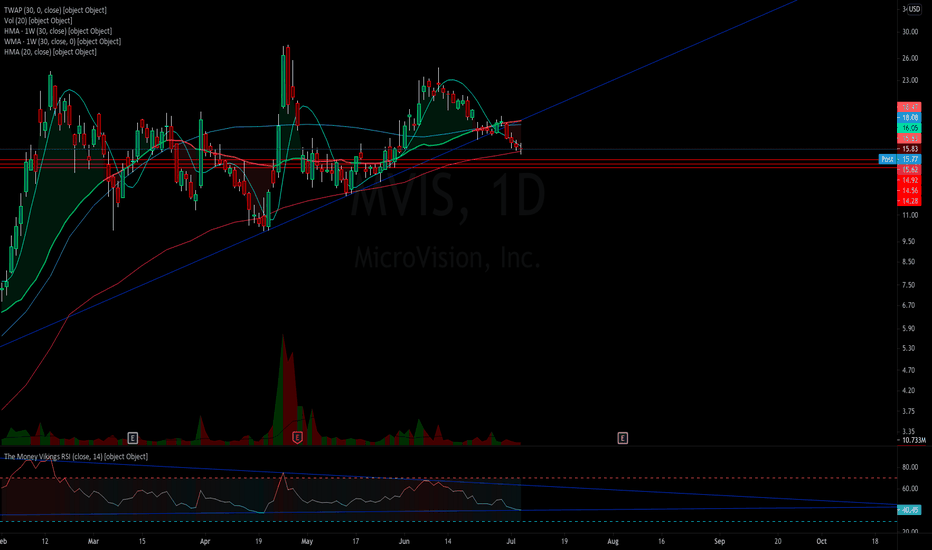Viewport: 932px width, 550px height.
Task: Click the 26.00 price scale tick
Action: (910, 58)
